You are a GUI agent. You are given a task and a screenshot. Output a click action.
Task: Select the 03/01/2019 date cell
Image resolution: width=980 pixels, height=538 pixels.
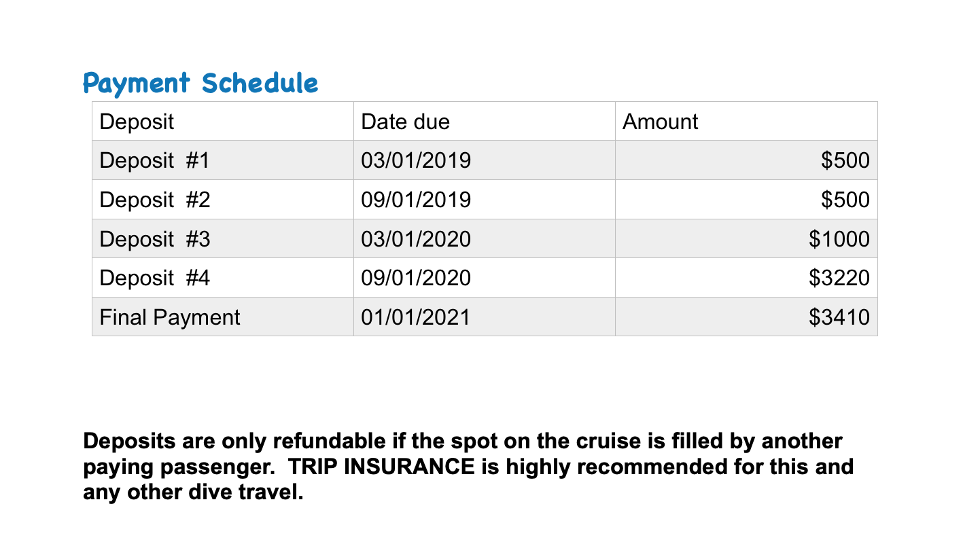pyautogui.click(x=485, y=160)
